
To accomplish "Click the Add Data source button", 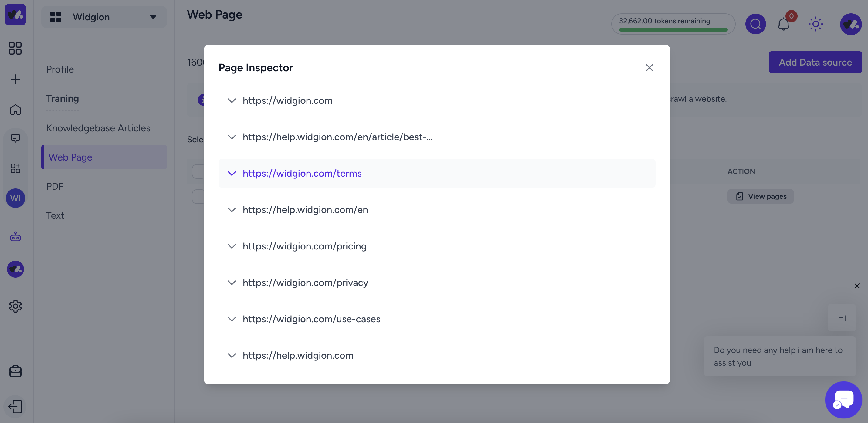I will [x=815, y=62].
